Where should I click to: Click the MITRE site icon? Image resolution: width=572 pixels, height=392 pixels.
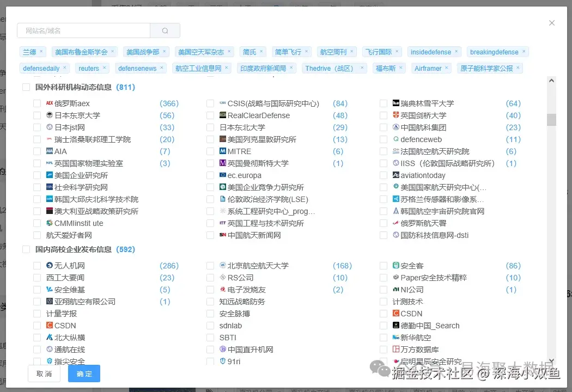tap(223, 151)
